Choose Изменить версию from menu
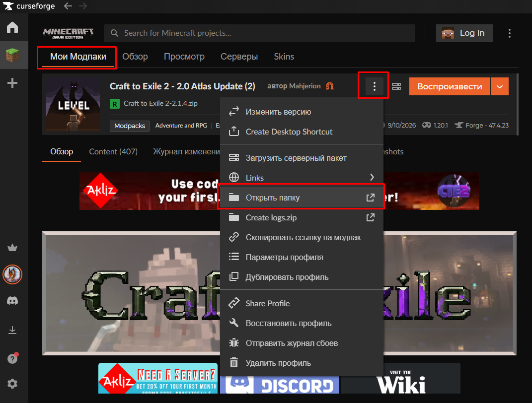532x403 pixels. 302,112
